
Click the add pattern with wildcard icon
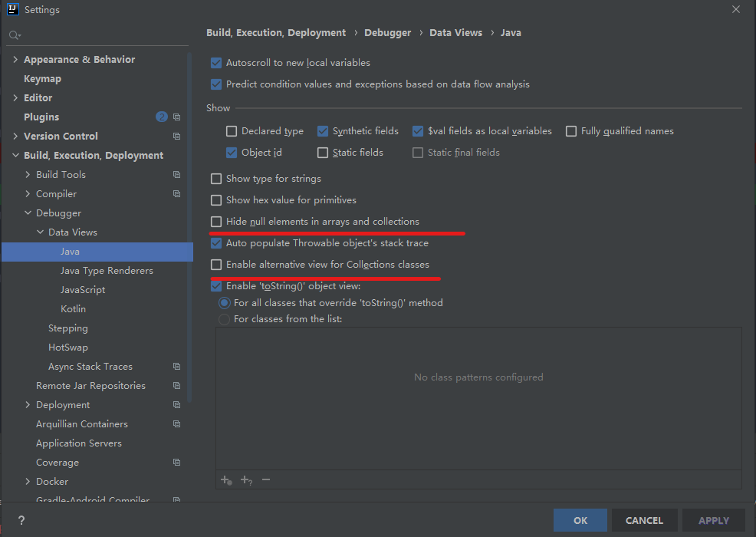pyautogui.click(x=246, y=479)
